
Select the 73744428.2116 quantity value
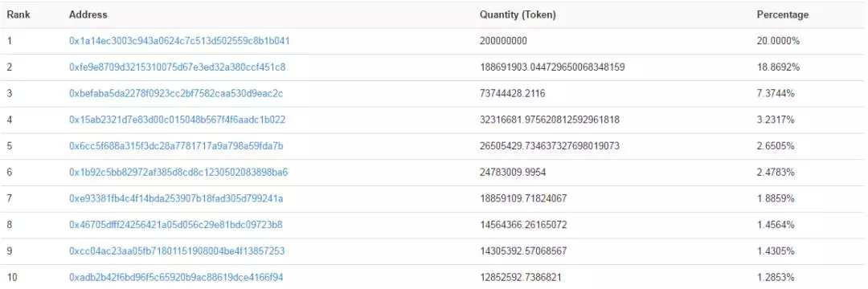[x=512, y=93]
